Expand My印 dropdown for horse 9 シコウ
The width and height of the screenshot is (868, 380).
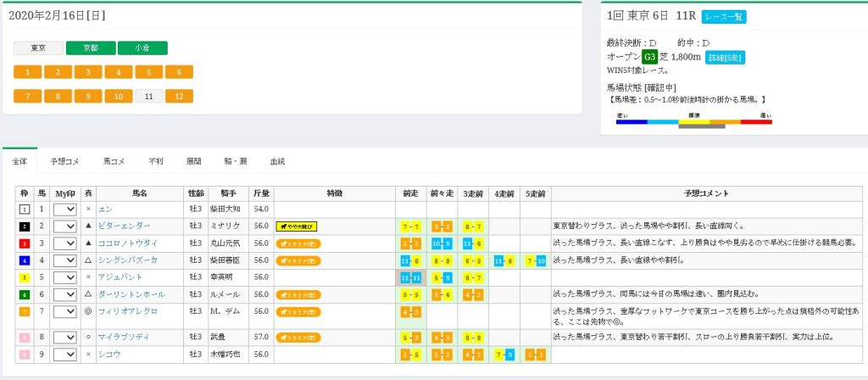(x=64, y=354)
